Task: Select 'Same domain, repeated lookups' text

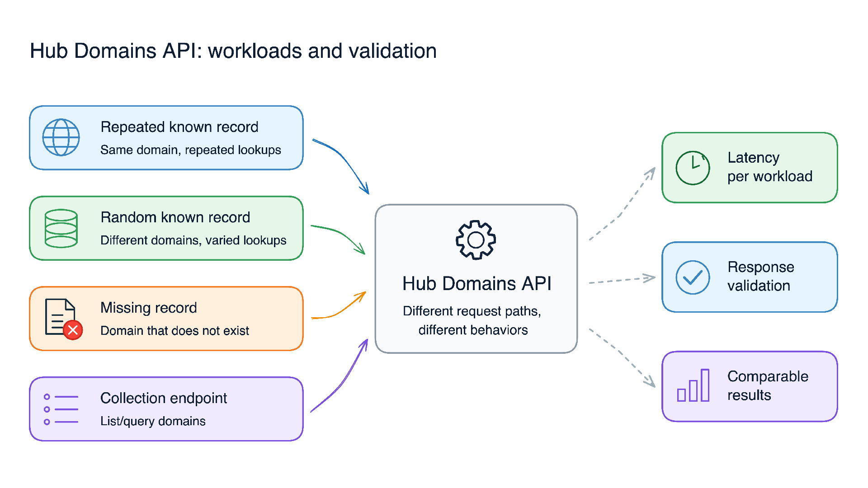Action: click(x=191, y=150)
